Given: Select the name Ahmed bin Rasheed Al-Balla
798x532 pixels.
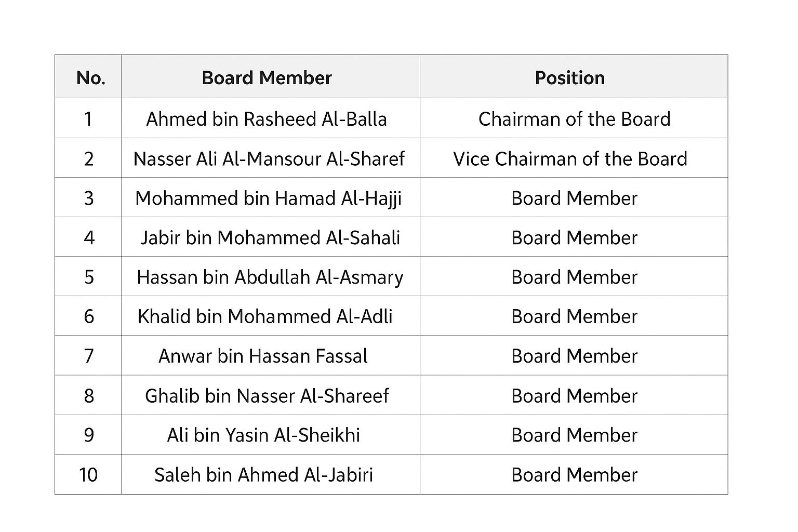Looking at the screenshot, I should coord(267,119).
